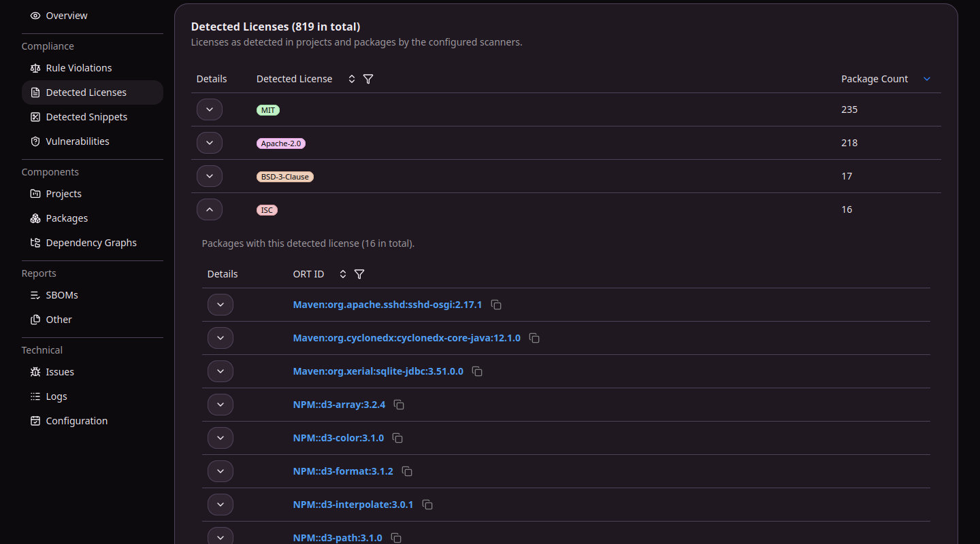
Task: Sort by Package Count arrow
Action: [927, 79]
